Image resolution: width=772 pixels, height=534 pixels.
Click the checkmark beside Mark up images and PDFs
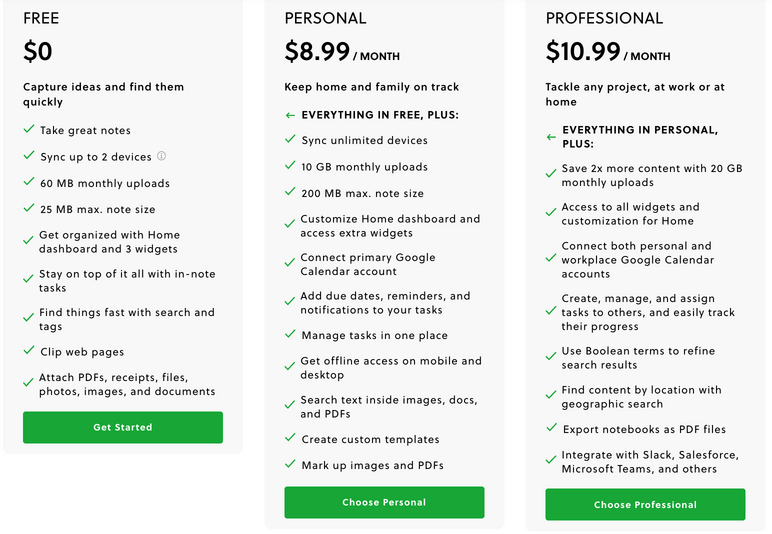(290, 463)
